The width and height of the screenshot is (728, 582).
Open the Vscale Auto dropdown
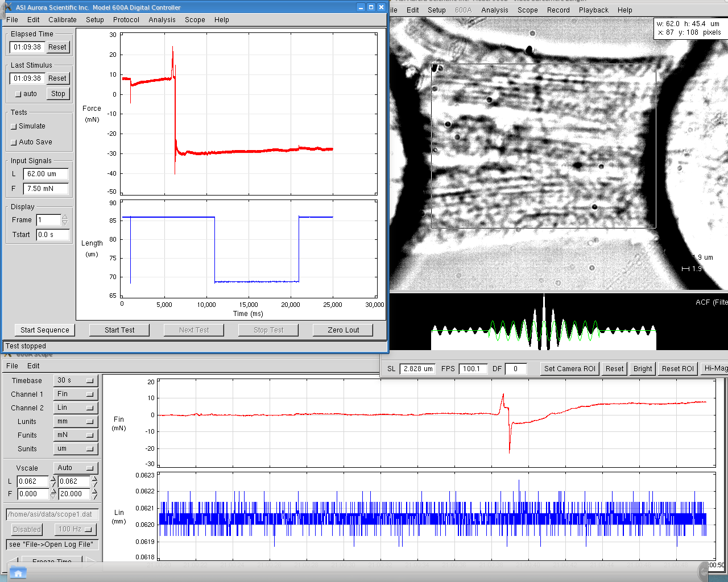[x=77, y=468]
